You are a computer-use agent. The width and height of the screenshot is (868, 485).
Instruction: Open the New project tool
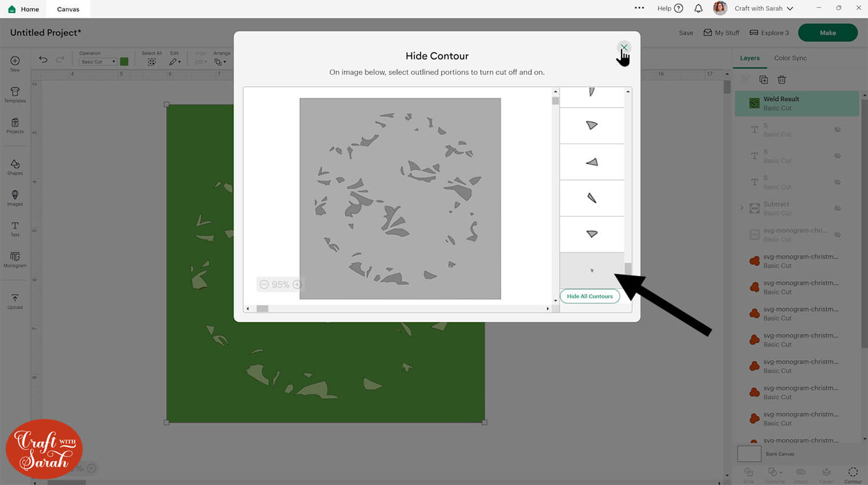coord(15,64)
